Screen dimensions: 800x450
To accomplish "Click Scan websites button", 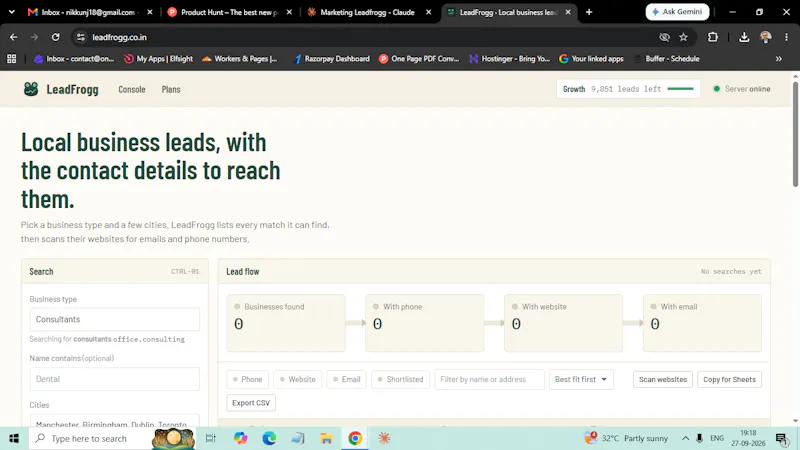I will coord(663,379).
